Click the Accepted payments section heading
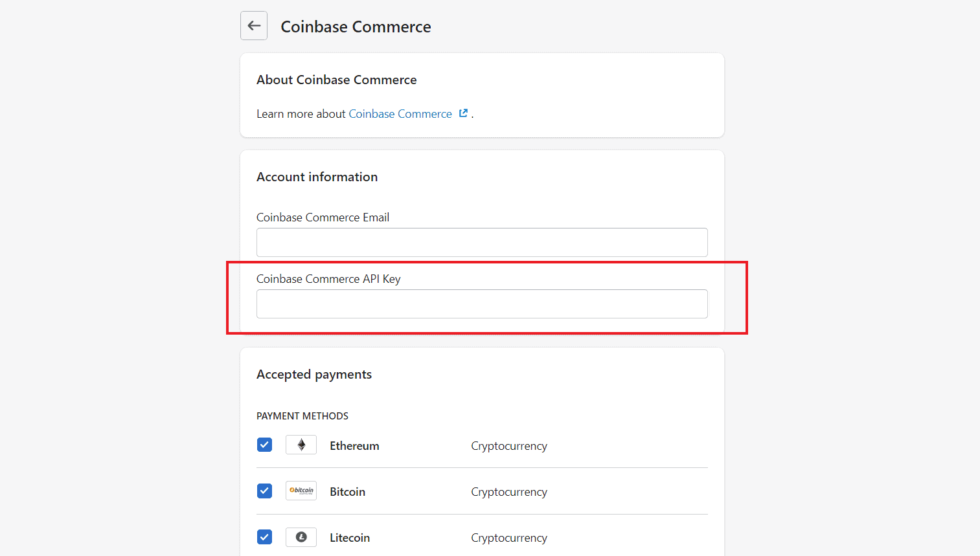Image resolution: width=980 pixels, height=556 pixels. pyautogui.click(x=314, y=374)
